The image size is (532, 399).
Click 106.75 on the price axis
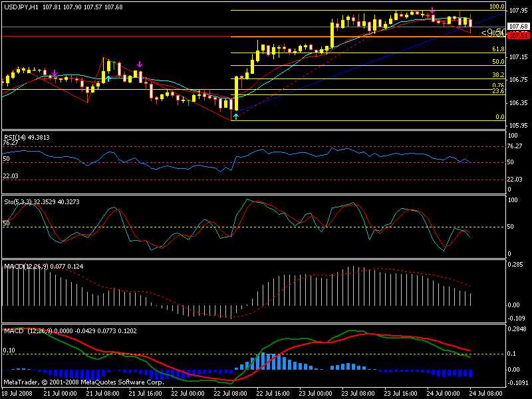pyautogui.click(x=519, y=80)
